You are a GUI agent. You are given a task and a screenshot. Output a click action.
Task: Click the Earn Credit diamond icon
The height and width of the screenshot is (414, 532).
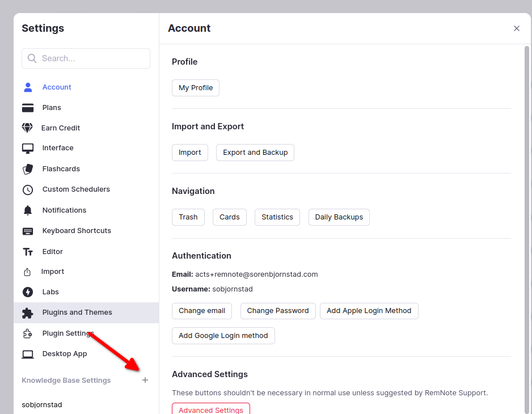click(27, 128)
